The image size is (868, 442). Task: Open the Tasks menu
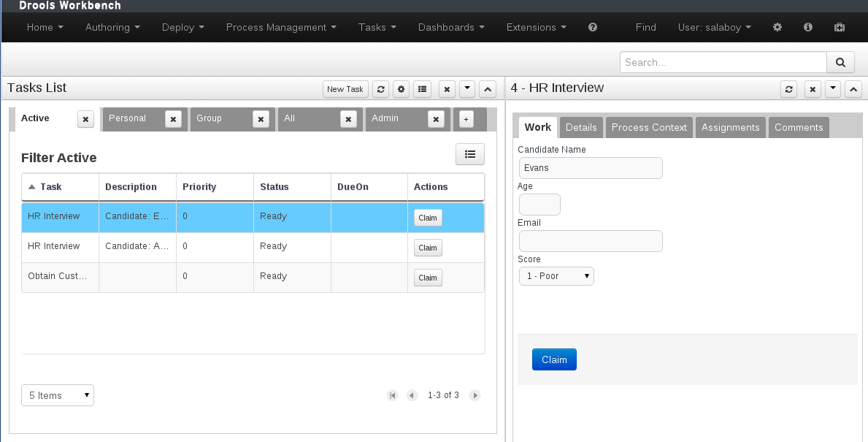(x=377, y=27)
